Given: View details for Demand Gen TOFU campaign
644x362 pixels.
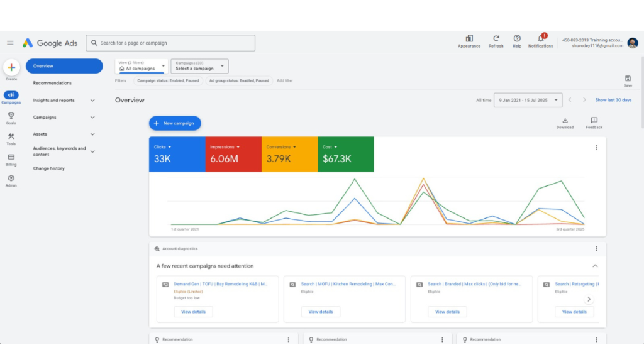Looking at the screenshot, I should pos(193,312).
